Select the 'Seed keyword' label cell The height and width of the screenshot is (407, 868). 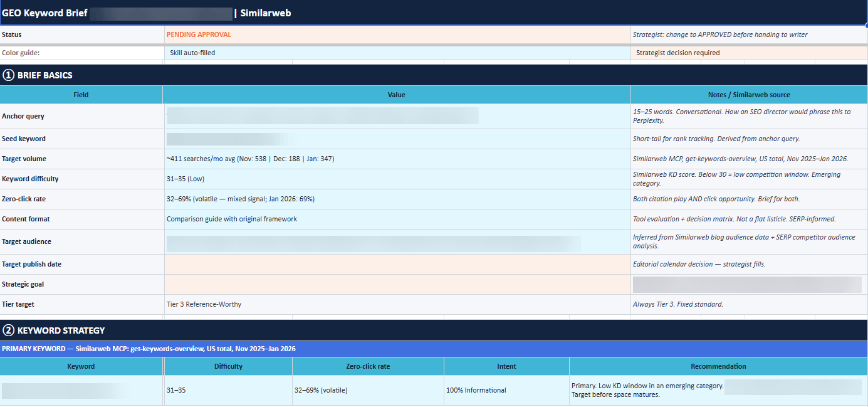click(81, 139)
